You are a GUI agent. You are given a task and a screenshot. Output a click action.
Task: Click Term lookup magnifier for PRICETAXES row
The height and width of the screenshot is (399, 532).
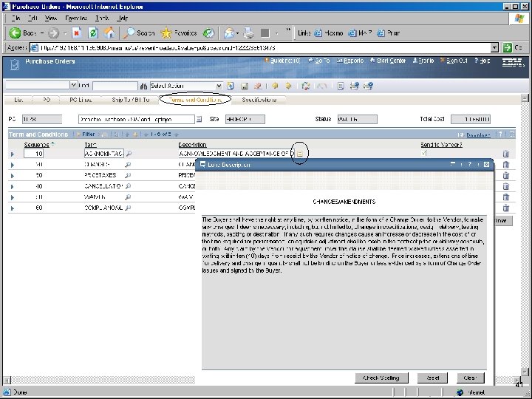[x=128, y=175]
